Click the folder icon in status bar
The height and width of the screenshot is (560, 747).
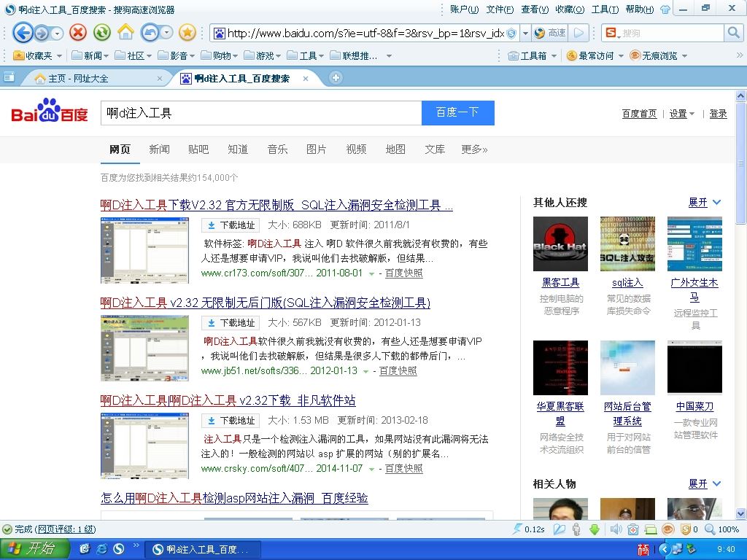point(560,529)
